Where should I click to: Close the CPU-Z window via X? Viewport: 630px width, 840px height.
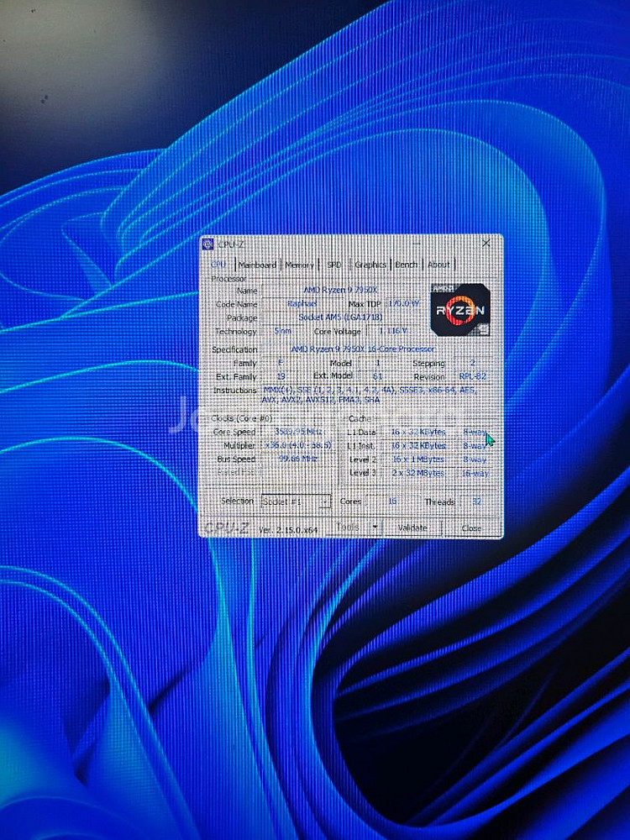486,244
